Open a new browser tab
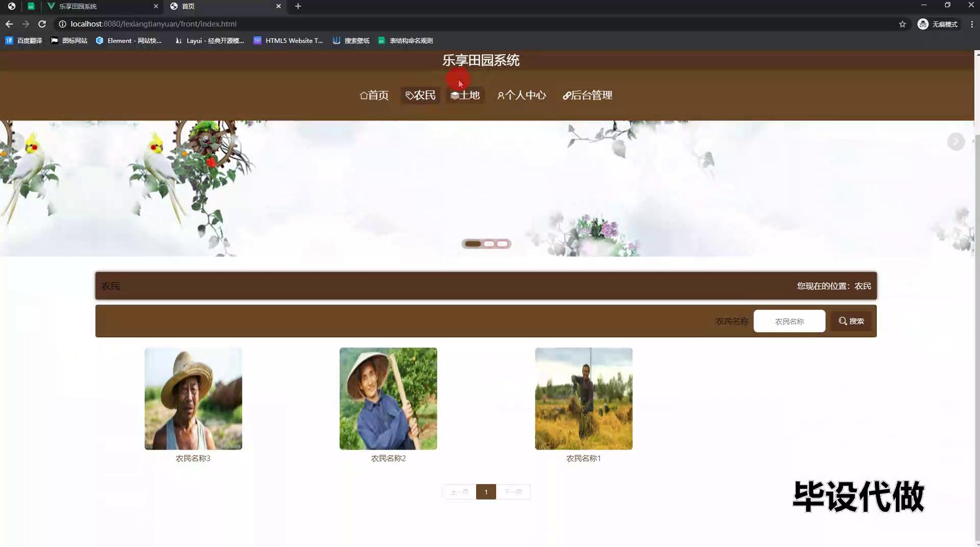The width and height of the screenshot is (980, 547). (x=298, y=6)
